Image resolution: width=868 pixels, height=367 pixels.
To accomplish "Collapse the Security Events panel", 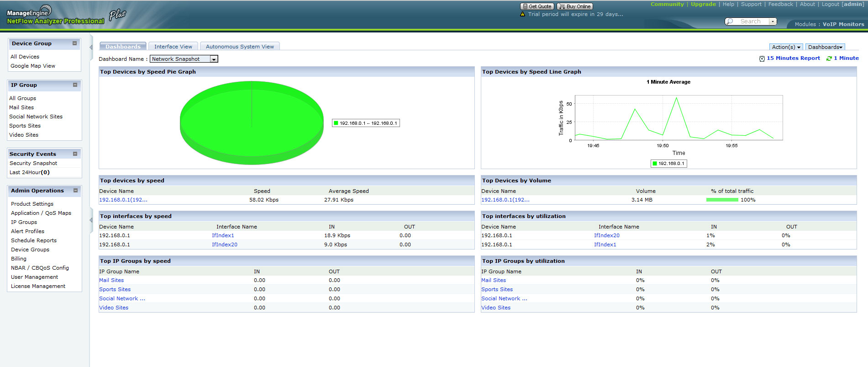I will [75, 154].
